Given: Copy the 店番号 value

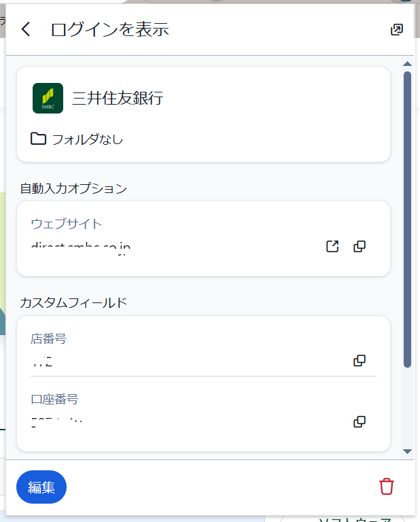Looking at the screenshot, I should point(360,361).
